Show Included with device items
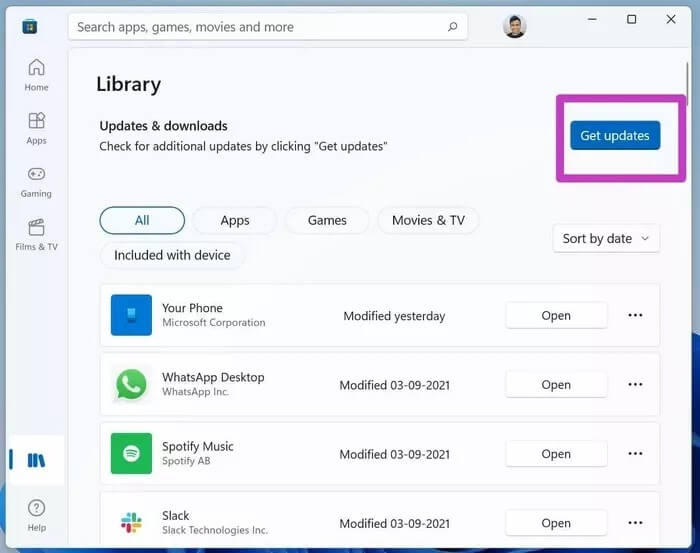700x553 pixels. pos(172,255)
